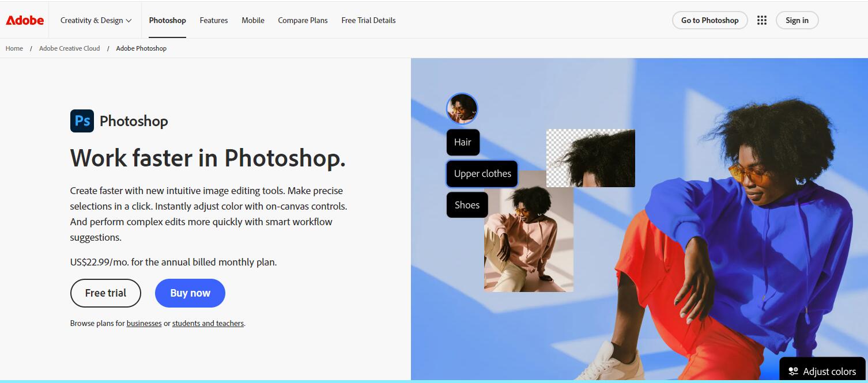Open the businesses plans link
The width and height of the screenshot is (868, 383).
coord(144,324)
